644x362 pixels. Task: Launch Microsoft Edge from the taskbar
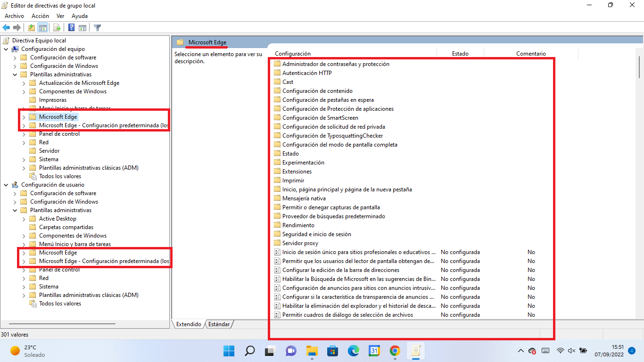354,351
